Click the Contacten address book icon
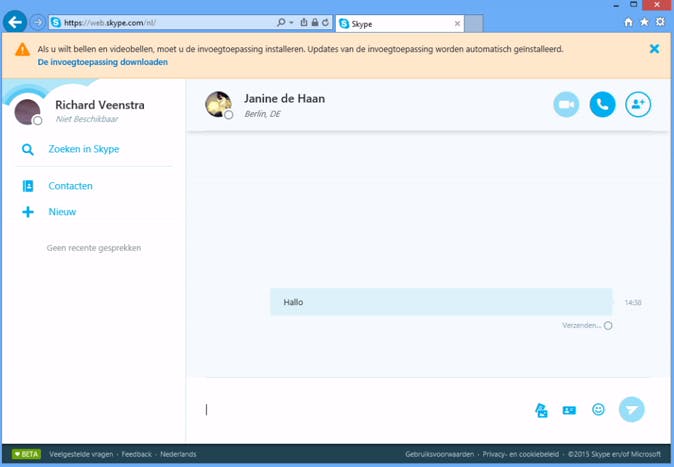This screenshot has height=467, width=674. [28, 186]
